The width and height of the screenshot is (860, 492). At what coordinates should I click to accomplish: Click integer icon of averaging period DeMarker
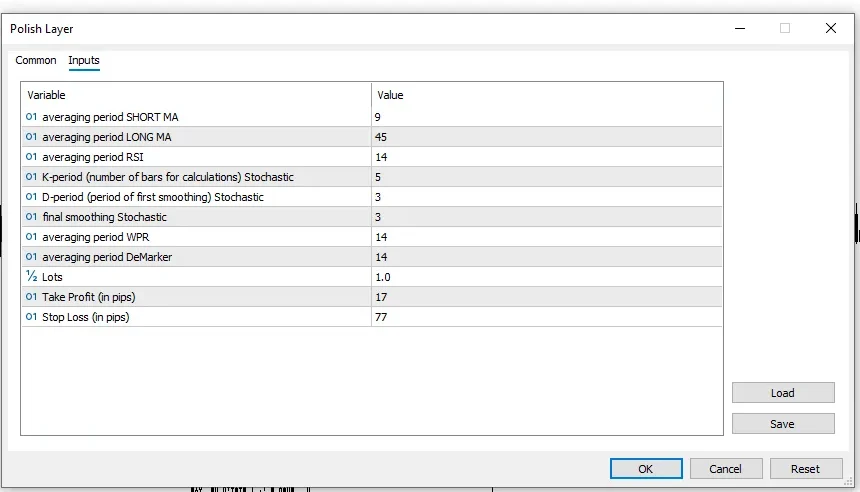[31, 257]
